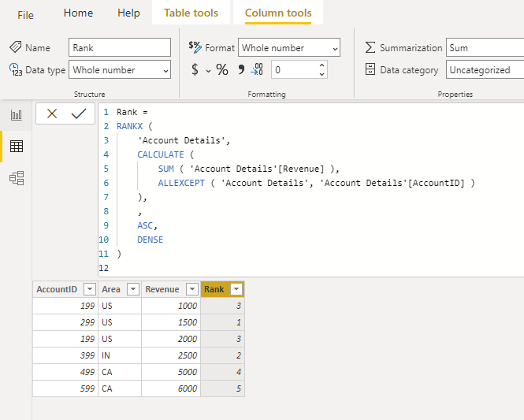Viewport: 524px width, 420px height.
Task: Select the Column tools tab
Action: 278,13
